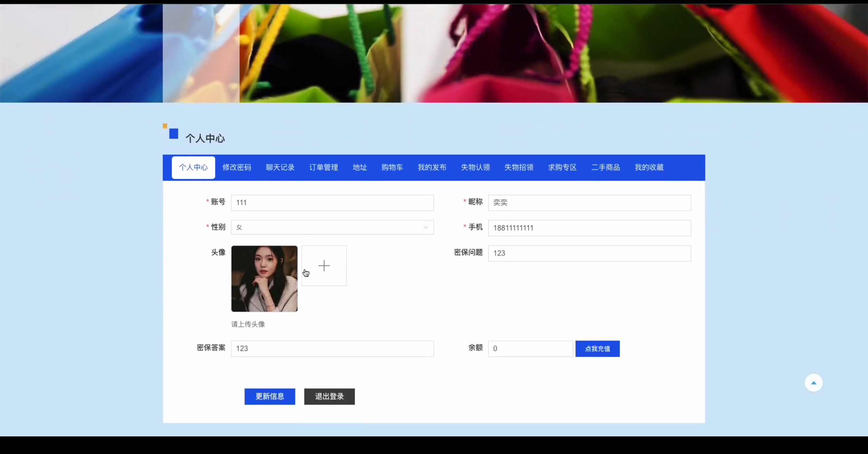The width and height of the screenshot is (868, 454).
Task: Select the 二手商品 tab
Action: pos(606,167)
